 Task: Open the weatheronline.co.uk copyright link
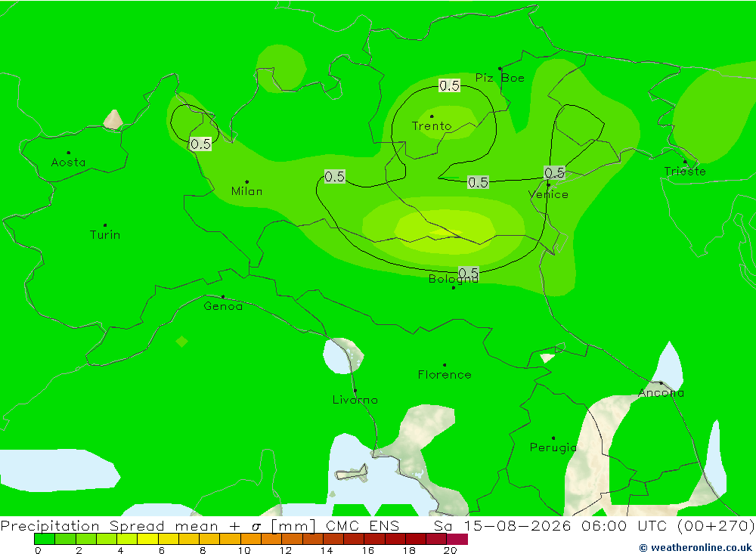coord(696,548)
